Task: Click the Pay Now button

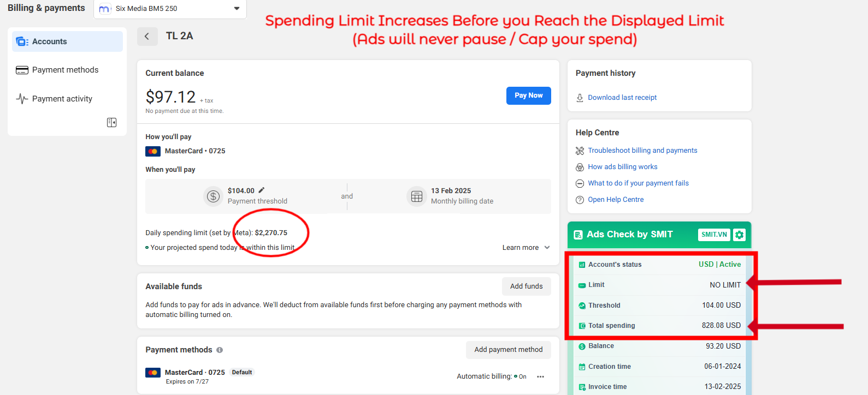Action: click(528, 95)
